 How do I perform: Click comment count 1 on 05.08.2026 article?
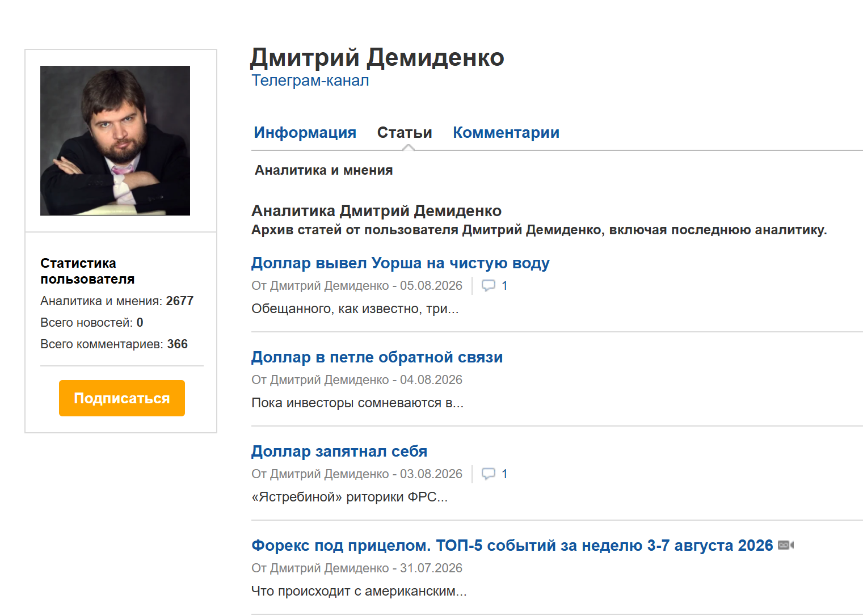[x=504, y=285]
